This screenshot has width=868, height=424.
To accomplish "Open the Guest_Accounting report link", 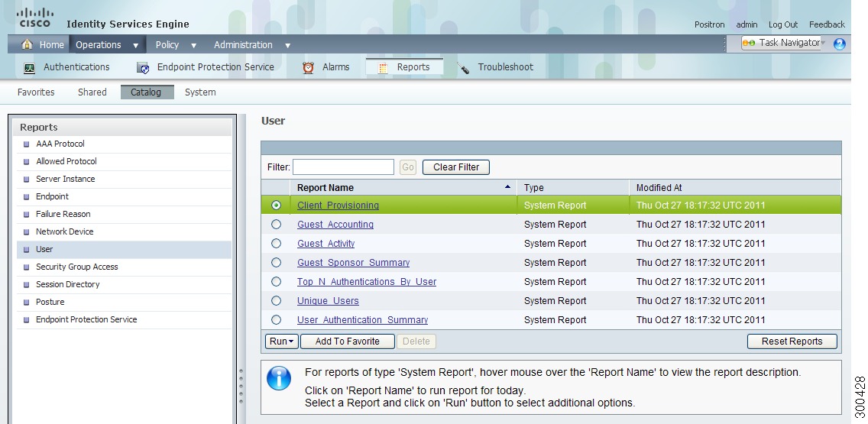I will (335, 225).
